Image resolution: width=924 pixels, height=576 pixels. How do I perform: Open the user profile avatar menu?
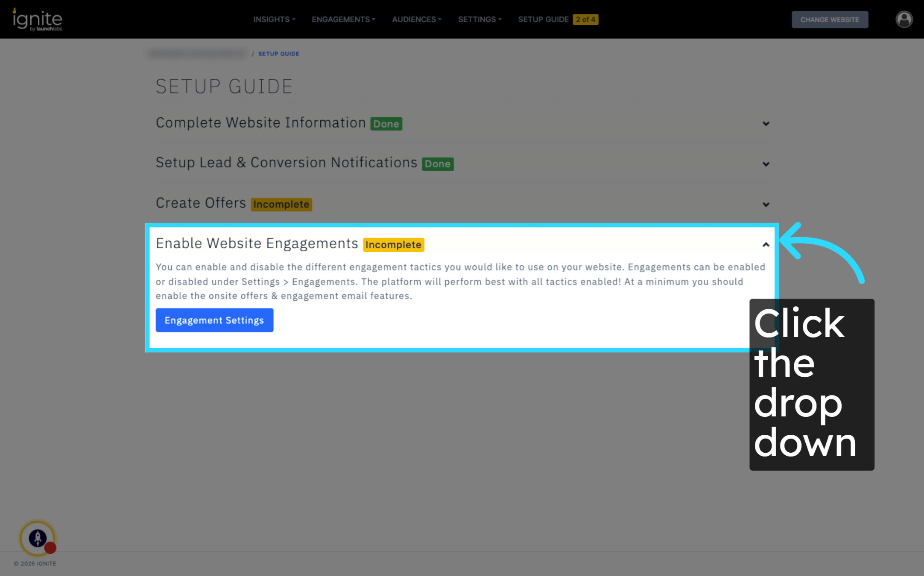click(904, 20)
